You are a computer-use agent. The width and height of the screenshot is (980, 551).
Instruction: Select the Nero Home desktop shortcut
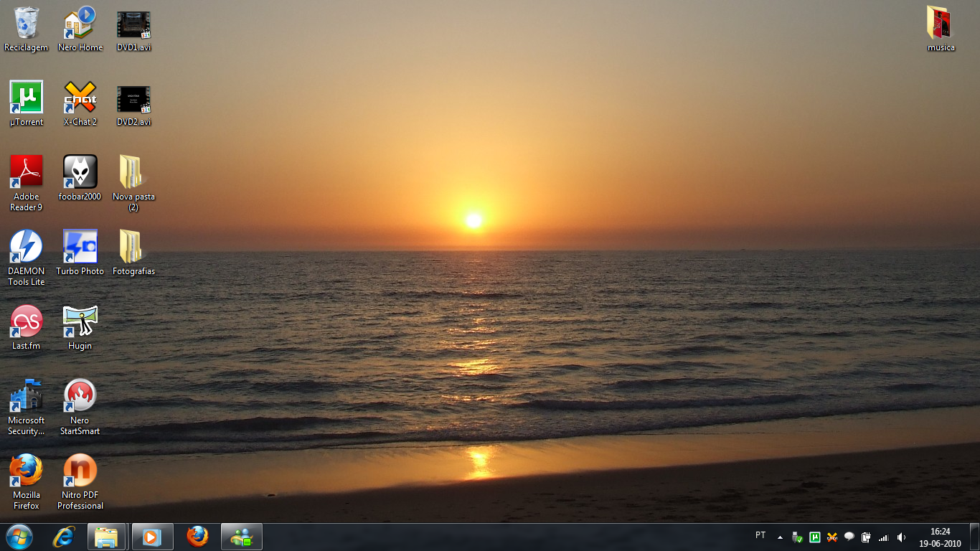coord(80,29)
